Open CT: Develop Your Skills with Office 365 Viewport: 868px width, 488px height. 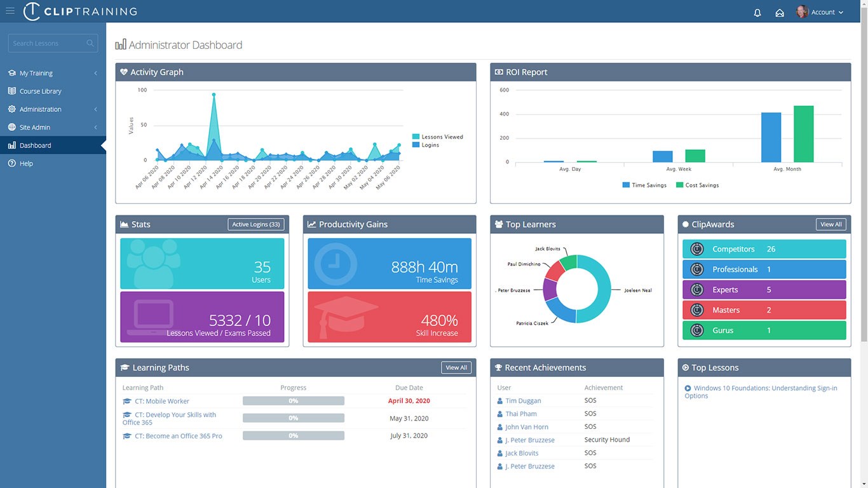(169, 418)
